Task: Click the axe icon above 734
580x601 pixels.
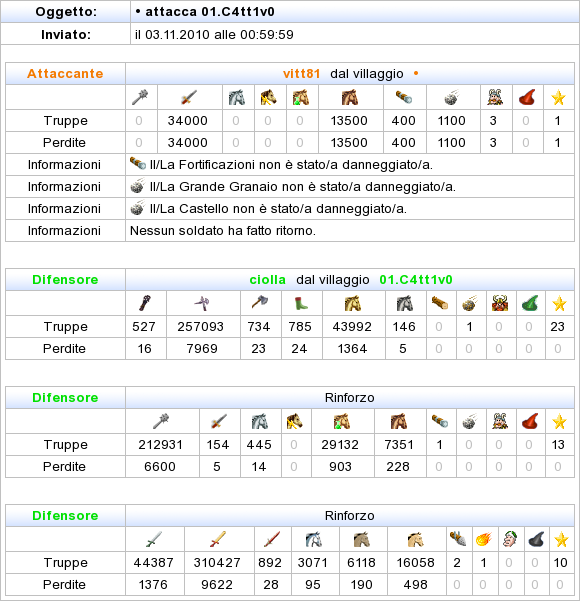Action: coord(260,303)
